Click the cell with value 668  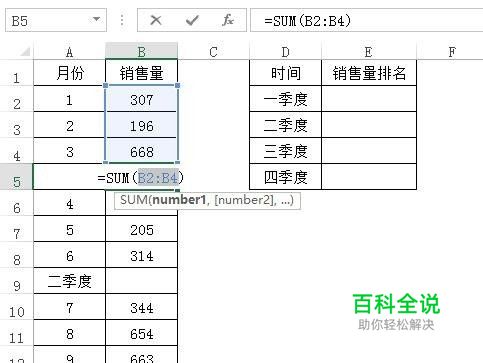tap(141, 151)
